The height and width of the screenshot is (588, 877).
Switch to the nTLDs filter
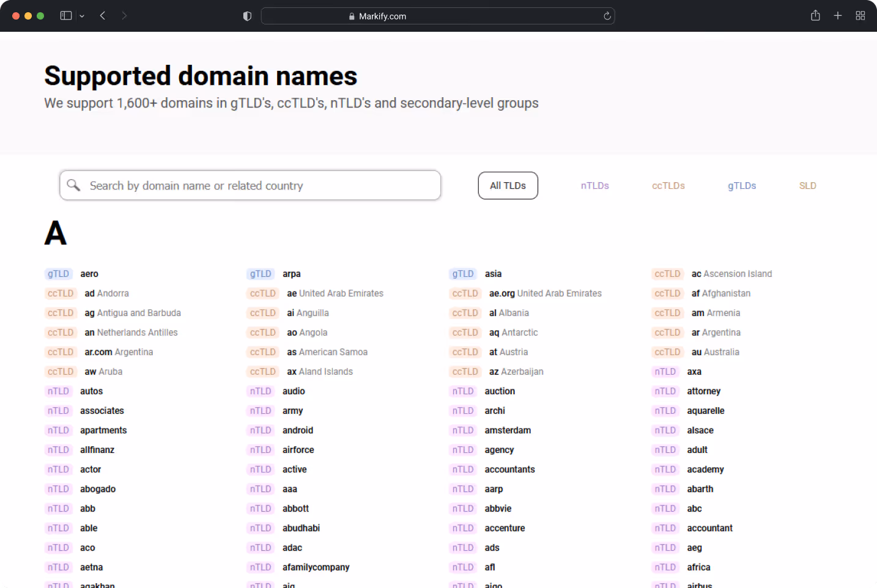(595, 186)
